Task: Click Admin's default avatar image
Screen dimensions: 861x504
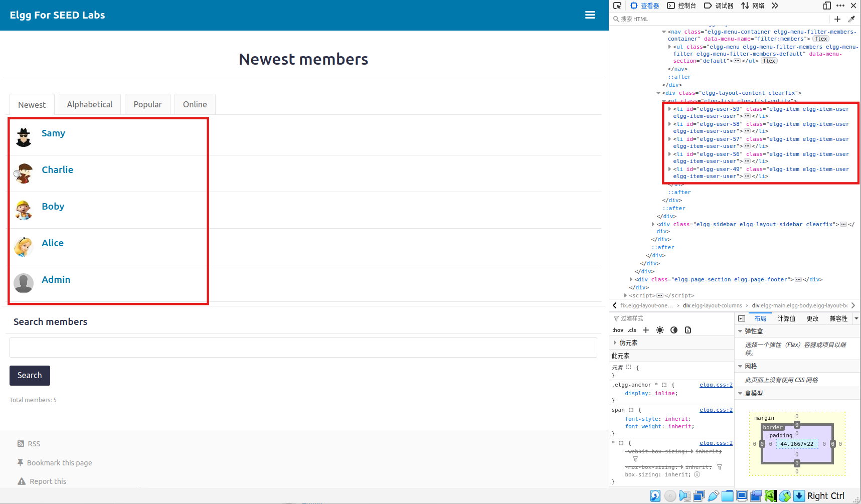Action: click(x=24, y=283)
